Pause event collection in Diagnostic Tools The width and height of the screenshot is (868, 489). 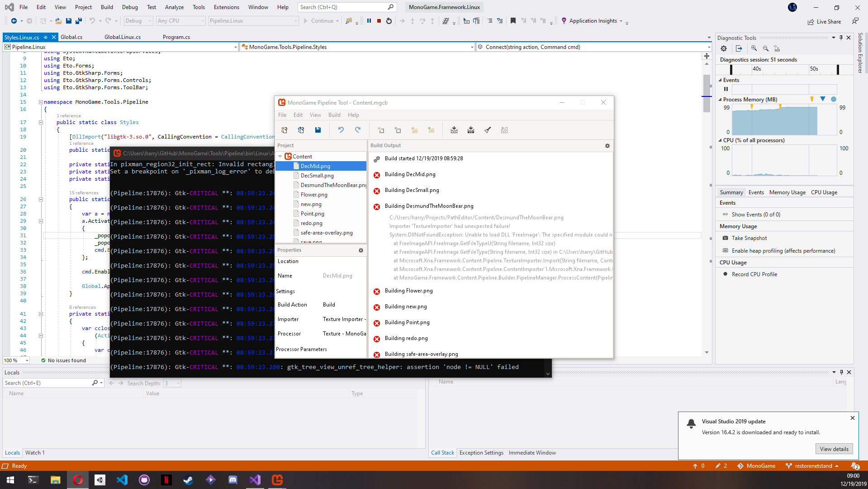click(x=726, y=89)
